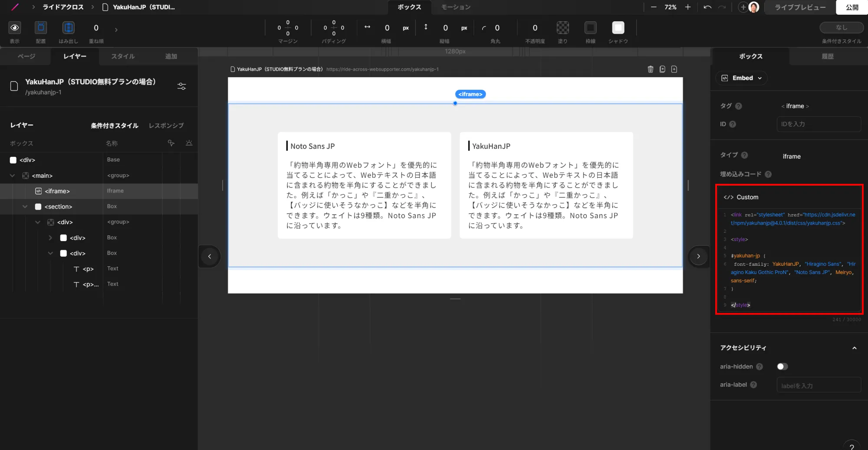Select 条件付きスタイル layer view
The height and width of the screenshot is (450, 868).
115,125
